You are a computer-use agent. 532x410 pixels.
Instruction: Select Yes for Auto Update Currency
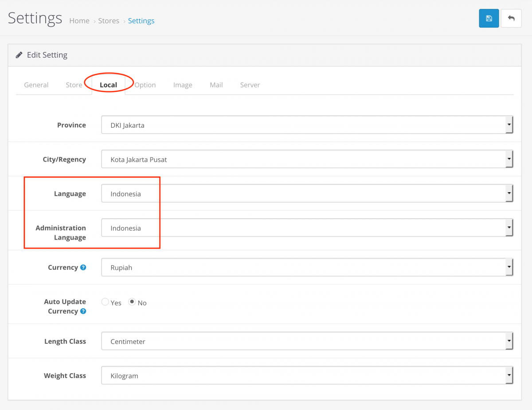pos(105,302)
